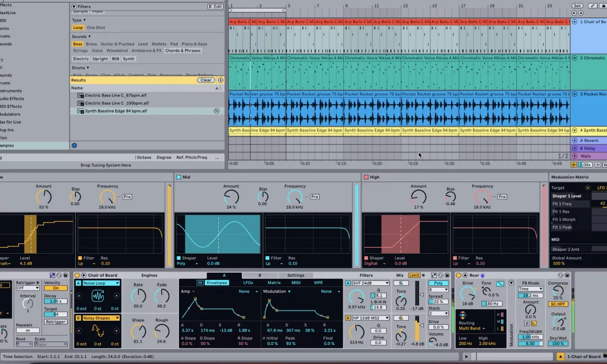The width and height of the screenshot is (607, 364).
Task: Click Roar hot-swap preset icon
Action: pyautogui.click(x=560, y=275)
